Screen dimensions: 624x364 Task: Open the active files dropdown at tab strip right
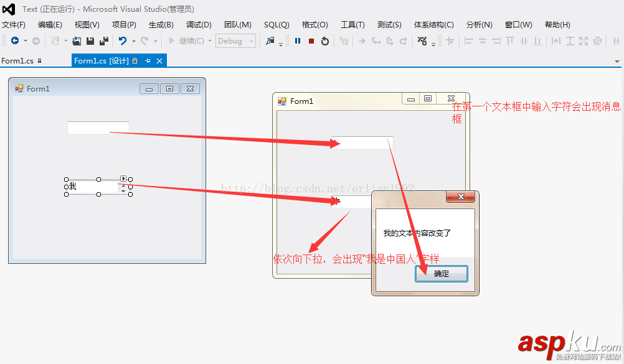[x=616, y=60]
